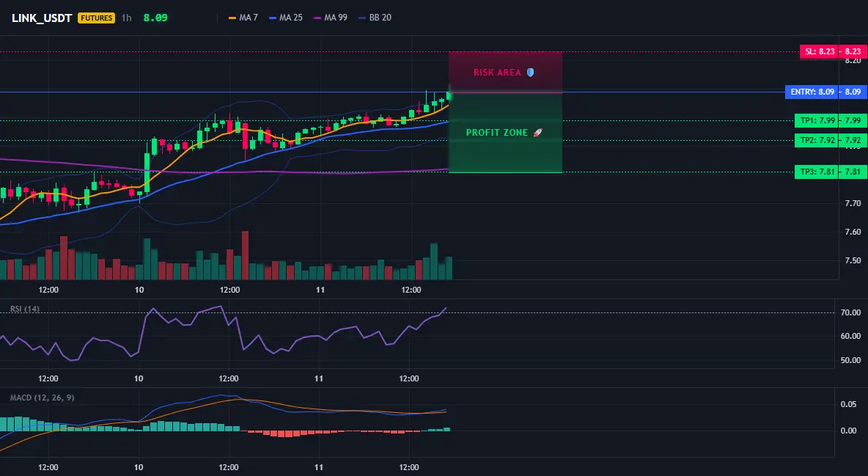Screen dimensions: 868x476
Task: Toggle the MA 99 legend indicator
Action: pos(331,18)
